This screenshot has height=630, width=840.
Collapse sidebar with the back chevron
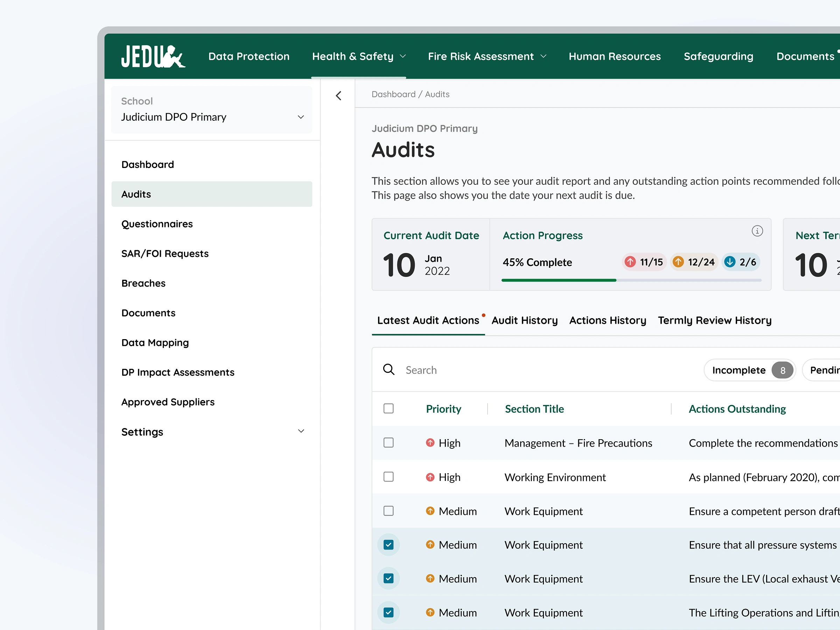point(338,96)
